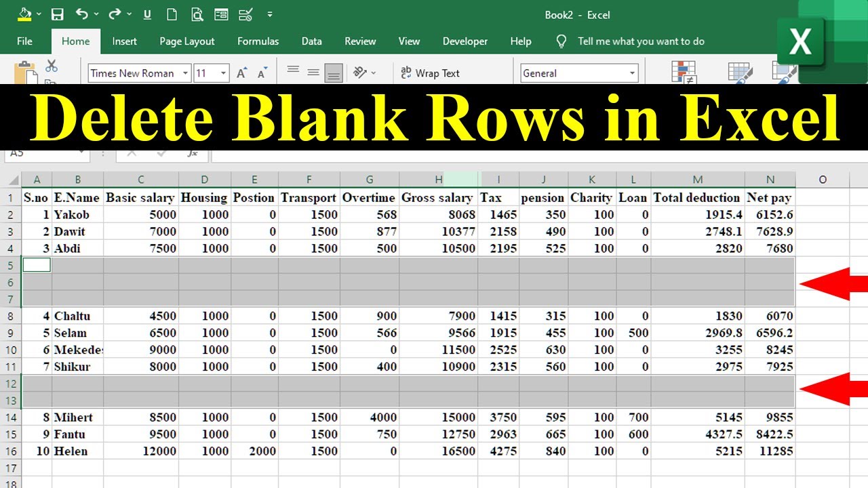Click the 'Total deduction' header cell
868x488 pixels.
point(698,198)
